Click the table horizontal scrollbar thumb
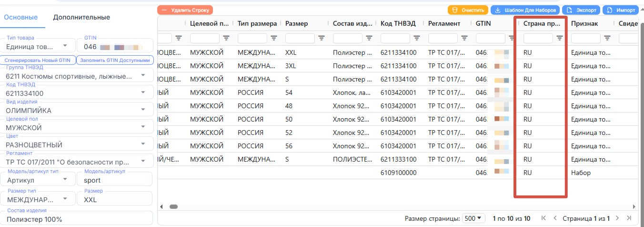 [174, 206]
